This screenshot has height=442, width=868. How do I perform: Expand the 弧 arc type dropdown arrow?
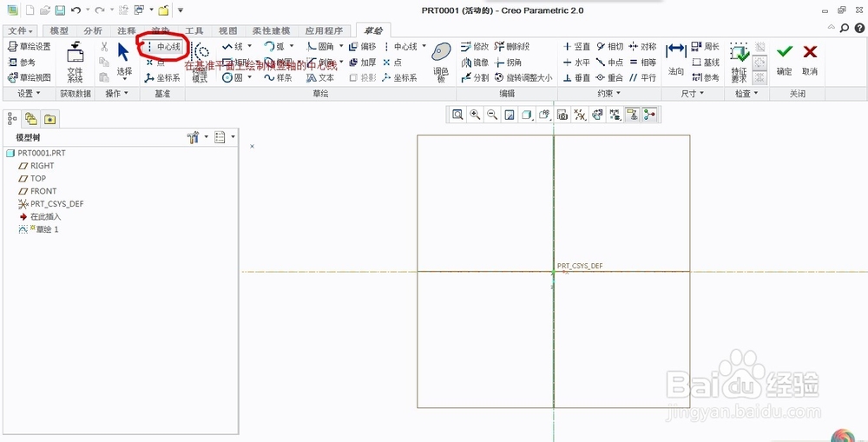tap(293, 47)
